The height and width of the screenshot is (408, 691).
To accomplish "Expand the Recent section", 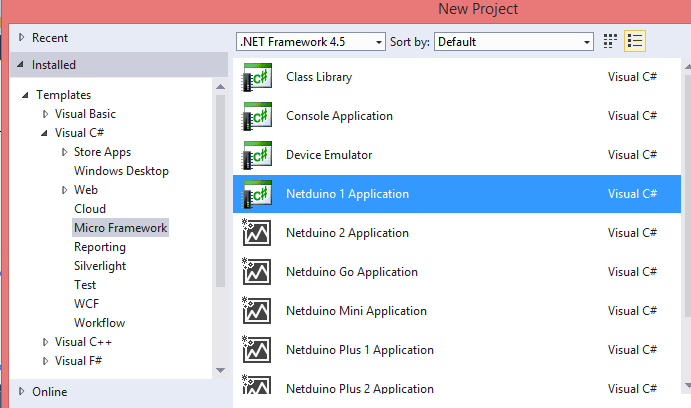I will tap(21, 38).
